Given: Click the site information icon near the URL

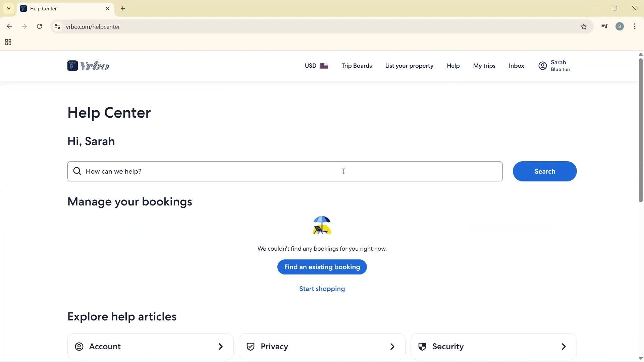Looking at the screenshot, I should pyautogui.click(x=57, y=26).
